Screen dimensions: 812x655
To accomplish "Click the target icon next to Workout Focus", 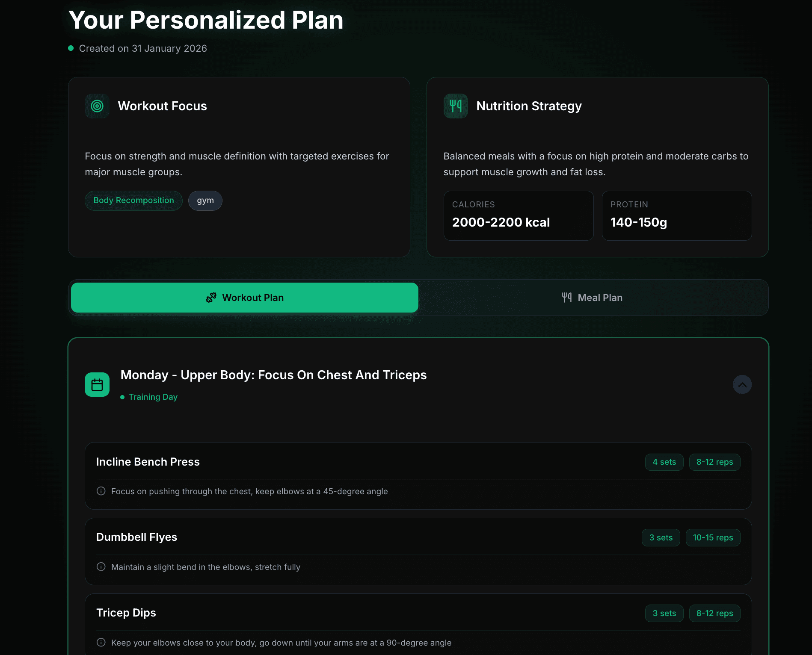I will 97,106.
